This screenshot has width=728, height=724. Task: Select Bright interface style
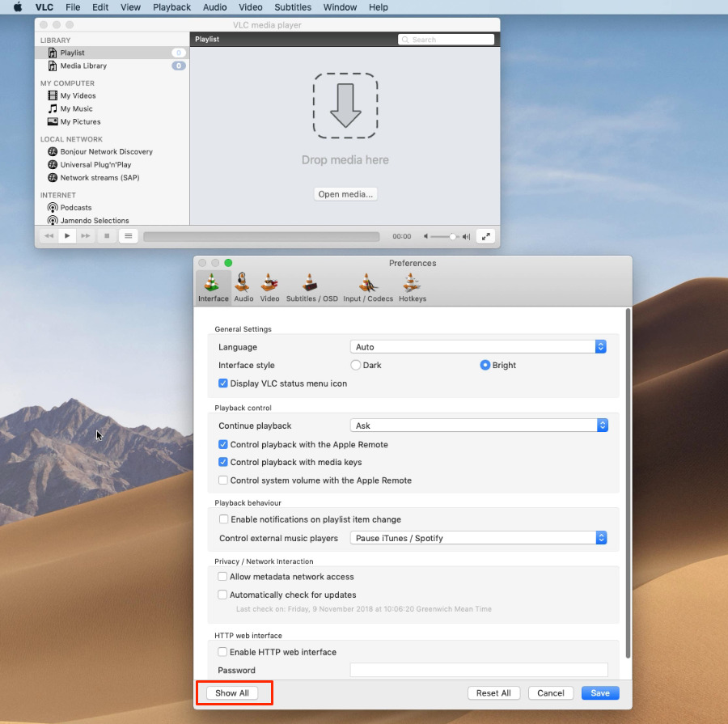click(485, 365)
